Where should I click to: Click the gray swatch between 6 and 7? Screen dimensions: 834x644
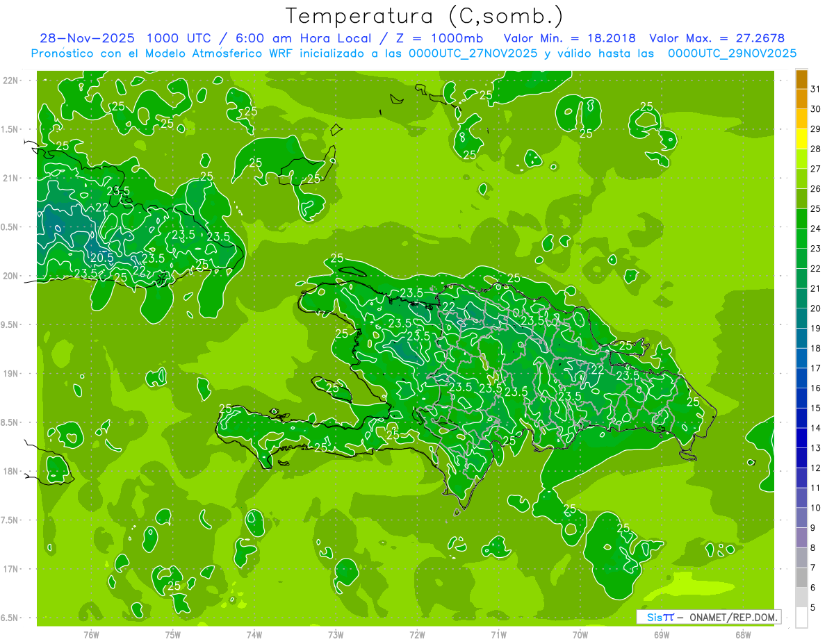point(801,578)
